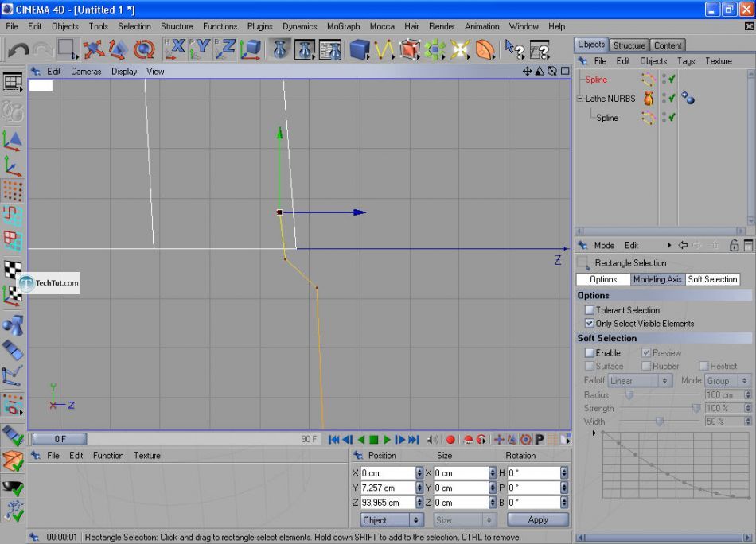Tick the Soft Selection Enable checkbox
The image size is (756, 544).
coord(589,352)
